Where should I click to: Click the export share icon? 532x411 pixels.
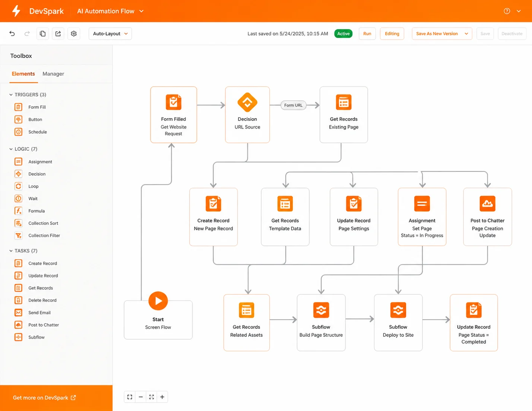58,34
